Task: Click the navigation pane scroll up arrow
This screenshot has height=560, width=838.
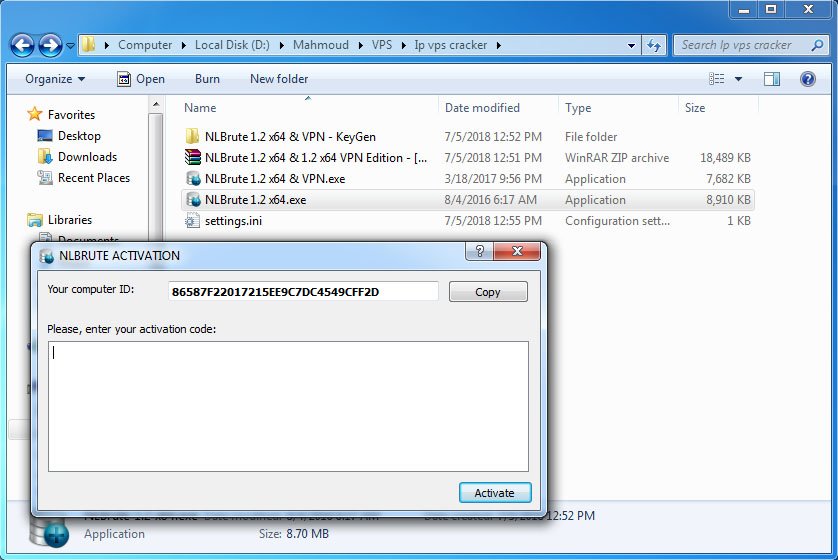Action: click(x=156, y=104)
